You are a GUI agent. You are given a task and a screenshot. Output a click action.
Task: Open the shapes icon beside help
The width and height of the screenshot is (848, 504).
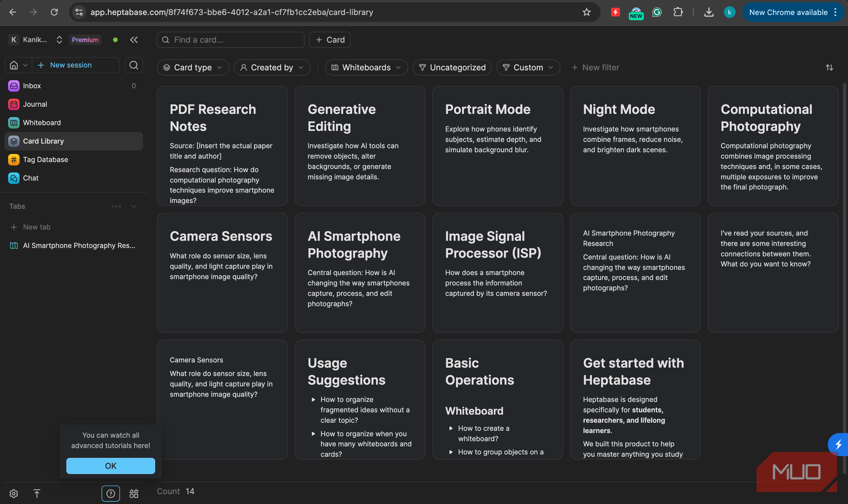click(134, 493)
